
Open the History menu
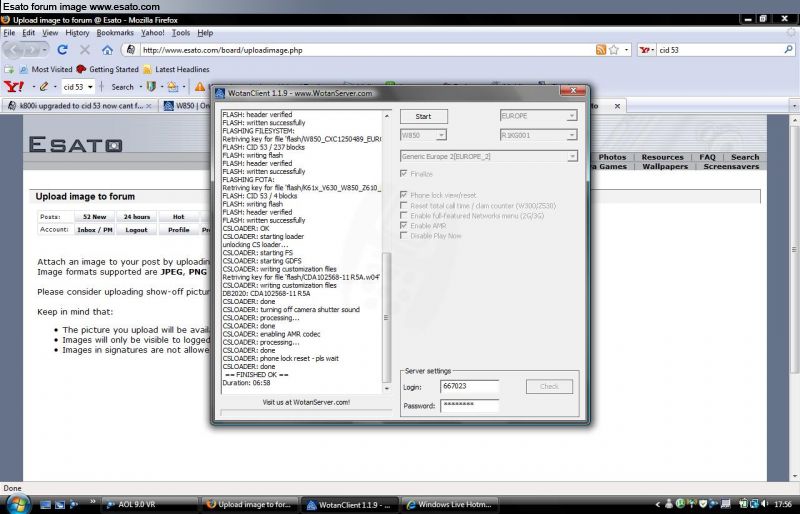[x=77, y=33]
